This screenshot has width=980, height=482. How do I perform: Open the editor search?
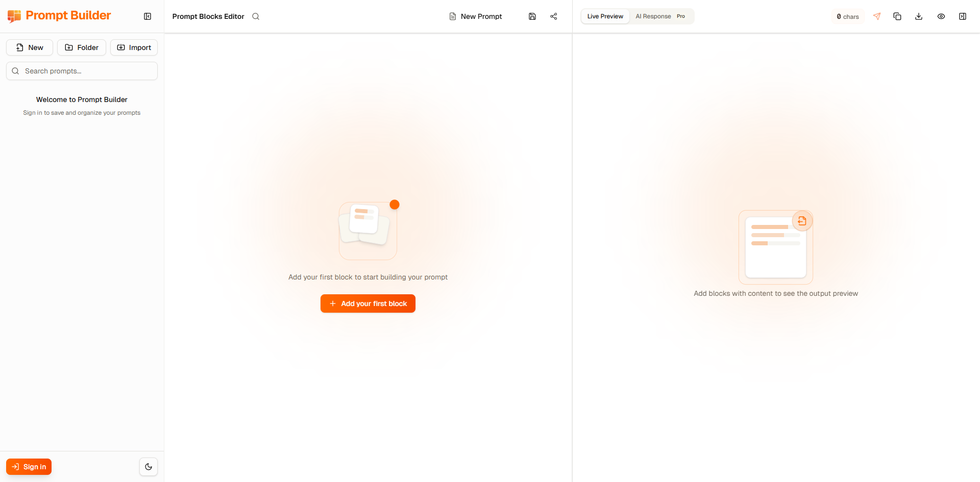(x=256, y=16)
